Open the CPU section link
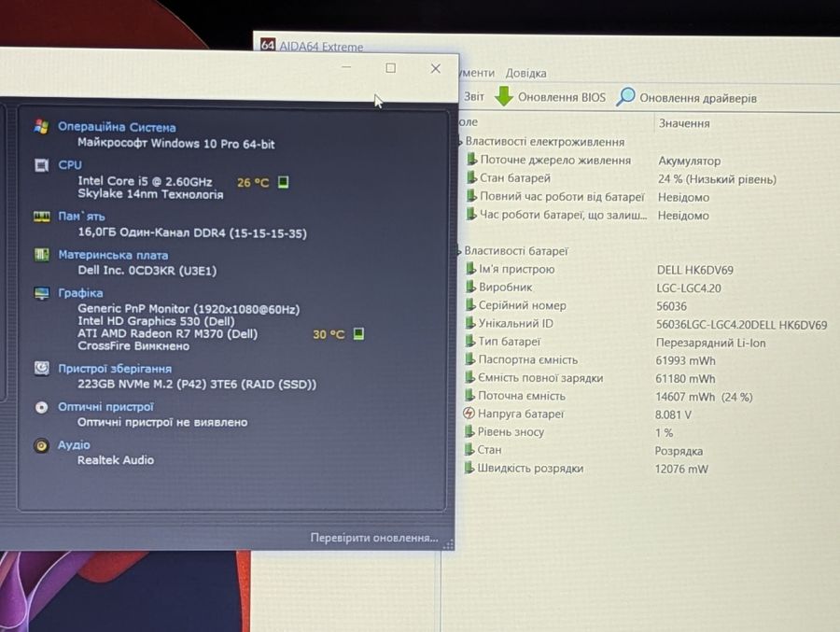Viewport: 840px width, 632px height. (x=70, y=165)
